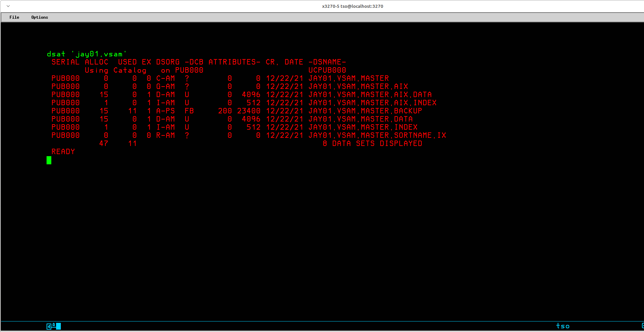Click the boxed 4 connection status icon
Screen dimensions: 644x332
[x=49, y=326]
